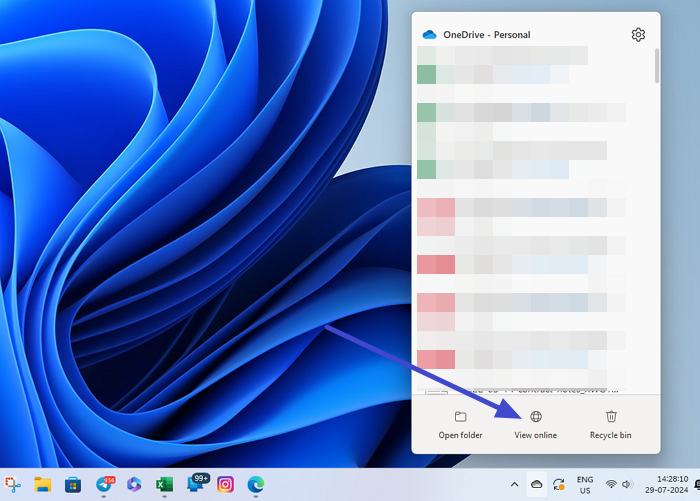Open app with 99+ badge on taskbar
700x501 pixels.
196,484
